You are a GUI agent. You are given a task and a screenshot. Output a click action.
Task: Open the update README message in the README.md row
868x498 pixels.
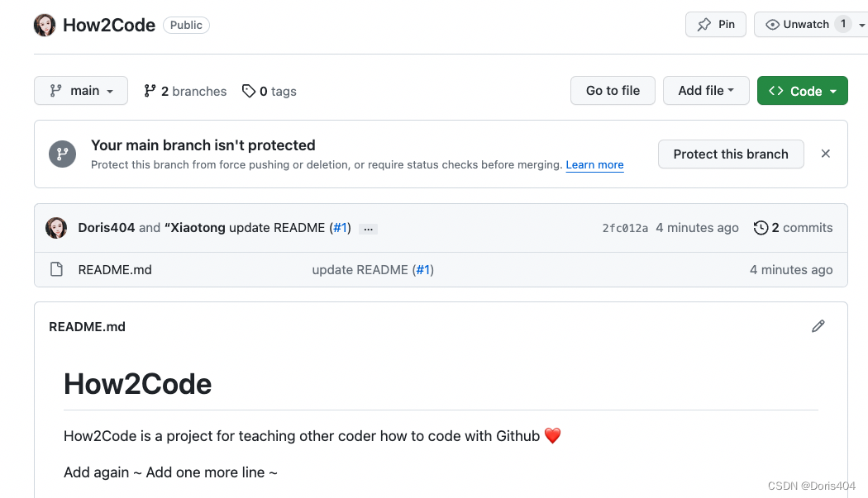pos(360,269)
